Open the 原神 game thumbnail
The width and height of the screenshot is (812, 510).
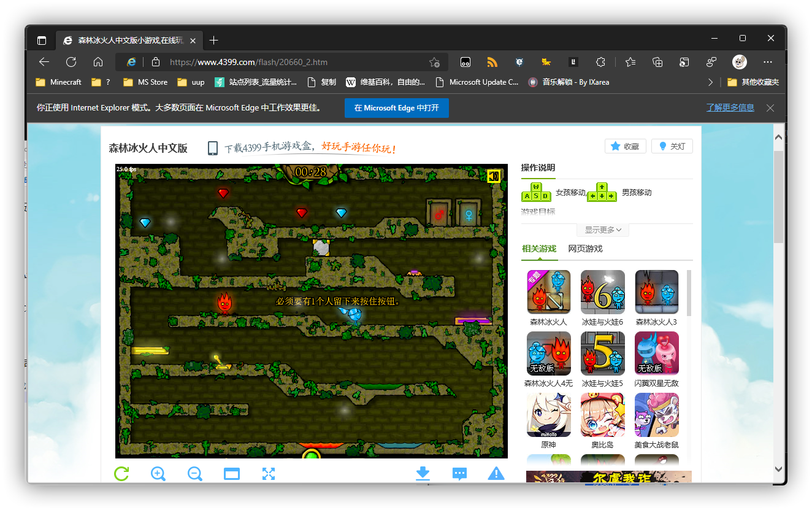[548, 415]
